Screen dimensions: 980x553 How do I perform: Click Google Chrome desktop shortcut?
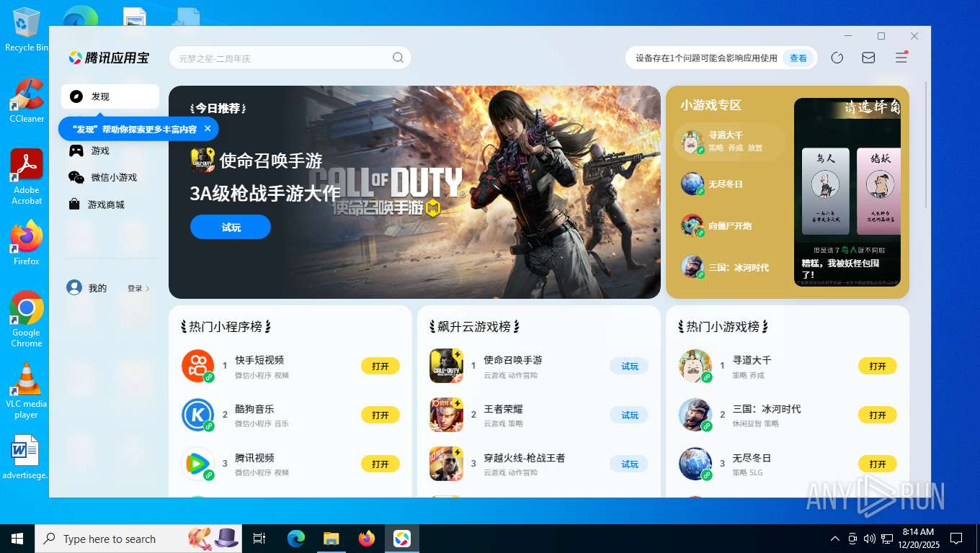click(x=27, y=320)
